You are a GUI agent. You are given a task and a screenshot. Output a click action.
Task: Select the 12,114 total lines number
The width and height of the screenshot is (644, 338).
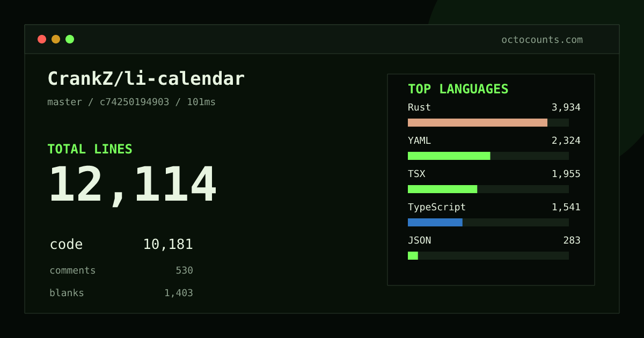point(132,185)
